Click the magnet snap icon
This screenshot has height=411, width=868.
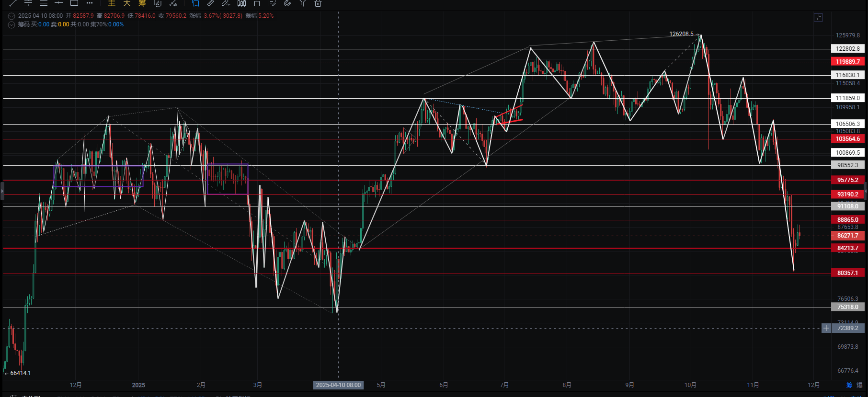pos(287,3)
